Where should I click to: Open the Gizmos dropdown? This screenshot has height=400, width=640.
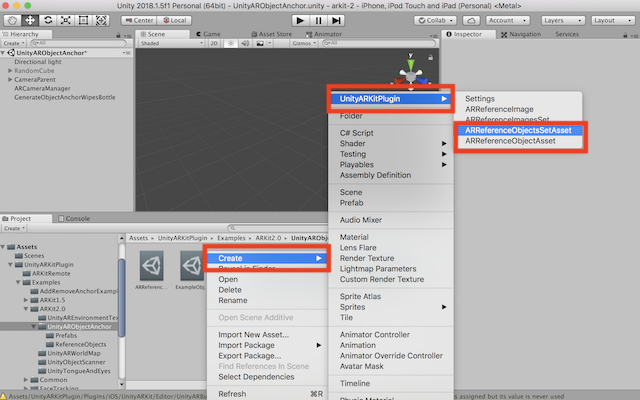coord(304,43)
